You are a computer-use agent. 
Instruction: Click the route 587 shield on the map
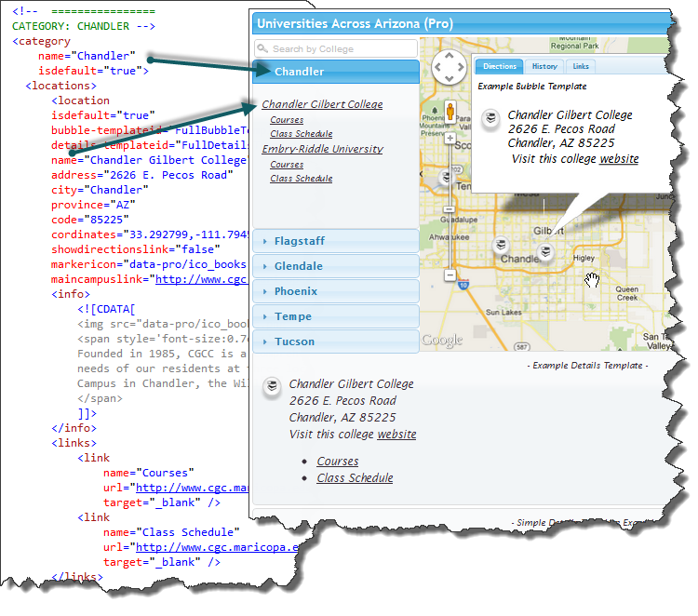point(522,347)
